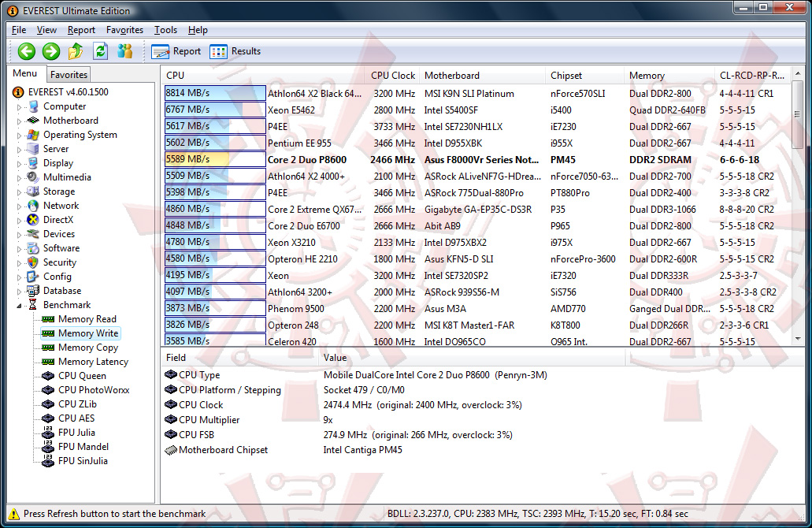Open the Results toolbar button

point(235,51)
